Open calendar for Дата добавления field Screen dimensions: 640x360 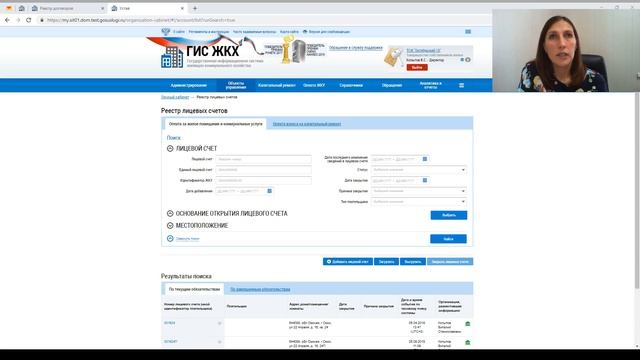pyautogui.click(x=269, y=191)
